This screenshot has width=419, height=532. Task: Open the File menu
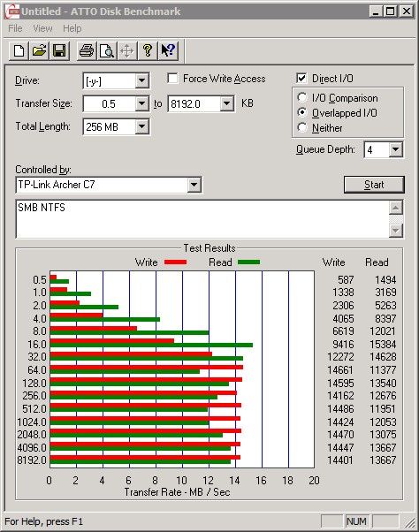click(x=15, y=28)
